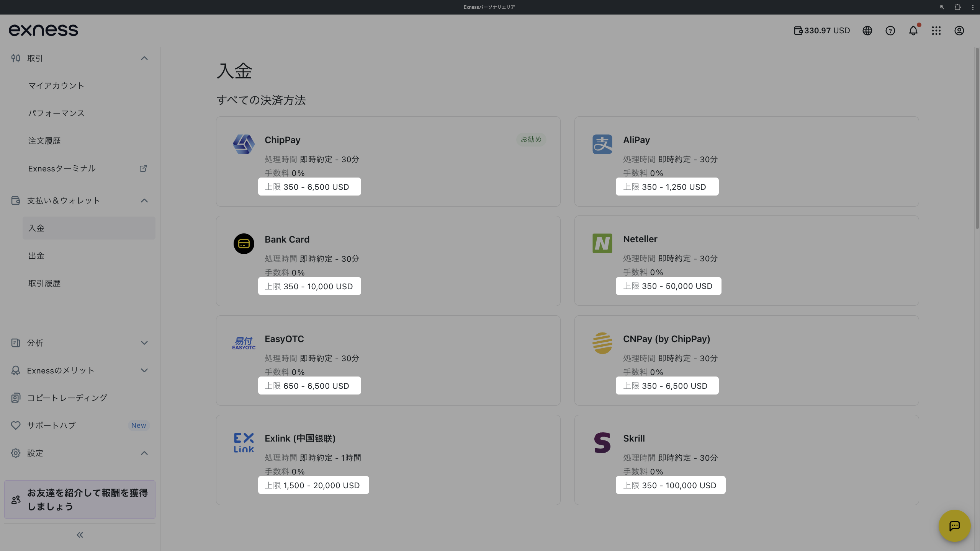Click the referral people icon
The image size is (980, 551).
[16, 500]
